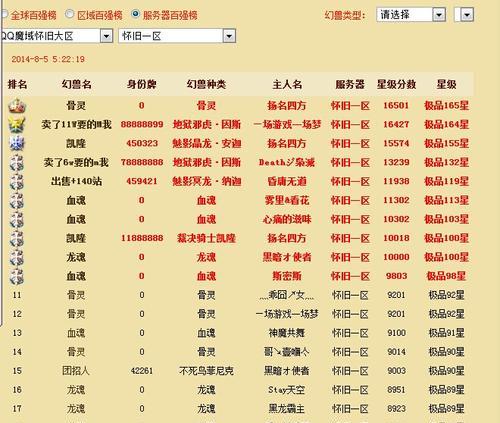Select the 区域百强榜 radio button

[x=70, y=14]
